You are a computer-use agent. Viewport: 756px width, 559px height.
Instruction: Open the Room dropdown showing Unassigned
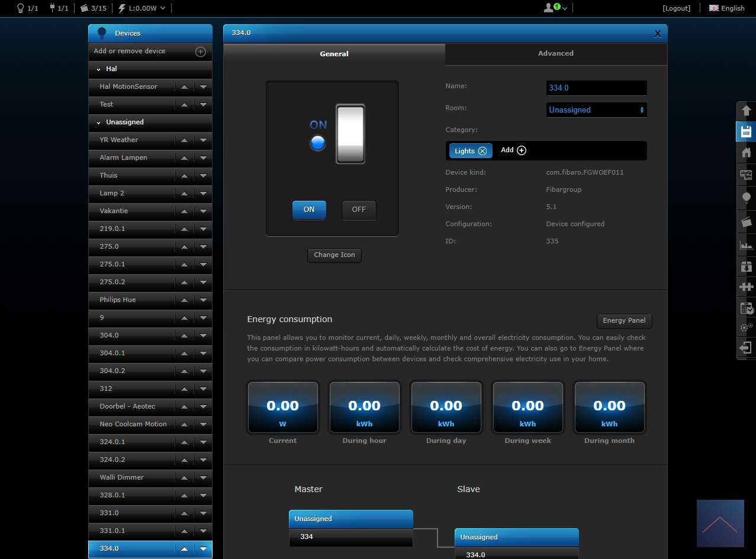tap(596, 110)
